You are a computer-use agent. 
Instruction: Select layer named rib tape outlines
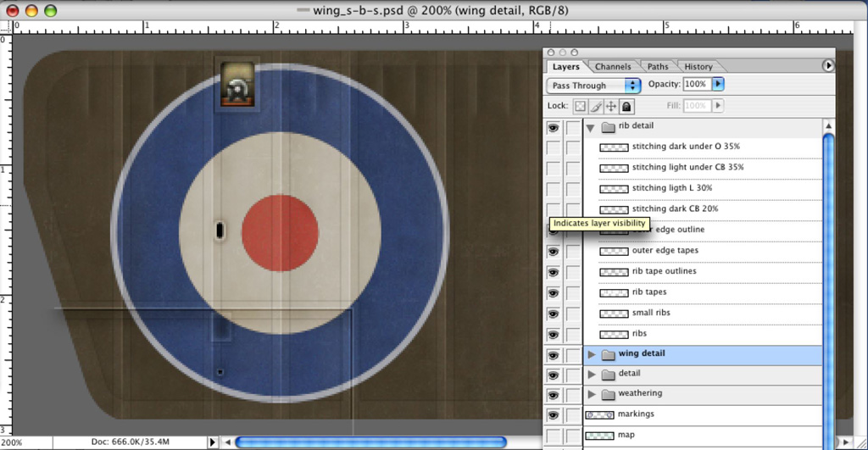click(664, 271)
